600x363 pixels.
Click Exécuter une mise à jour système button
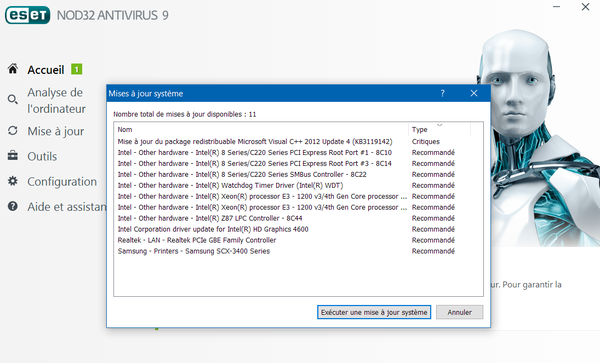coord(374,312)
